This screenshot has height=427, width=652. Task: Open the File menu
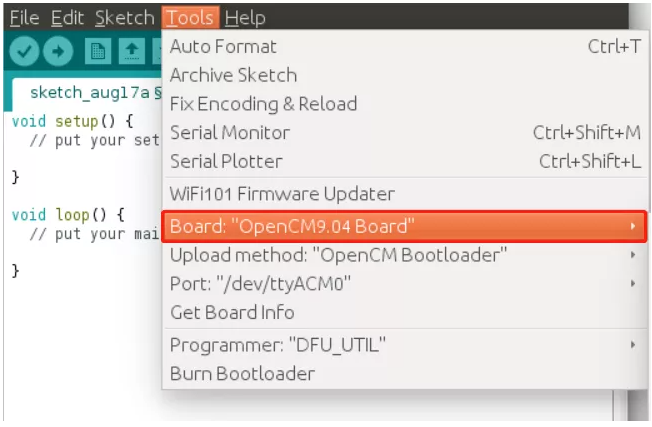(x=23, y=18)
